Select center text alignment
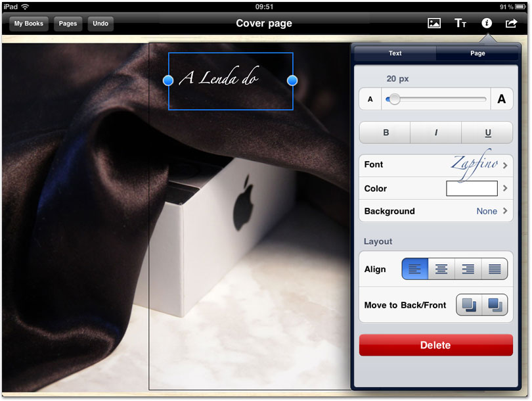 441,269
